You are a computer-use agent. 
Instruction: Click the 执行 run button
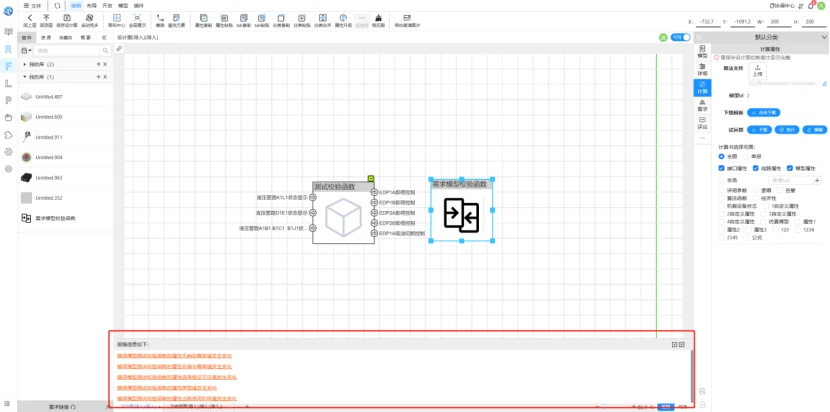[x=787, y=129]
